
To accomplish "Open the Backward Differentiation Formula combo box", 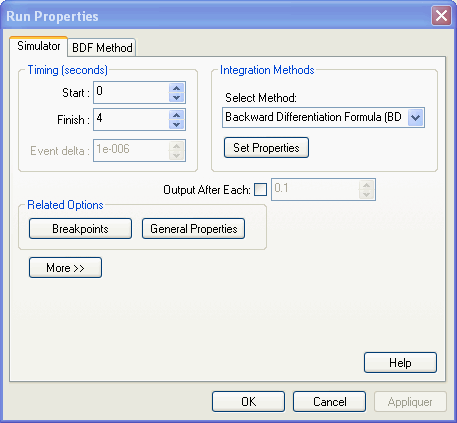I will point(323,117).
